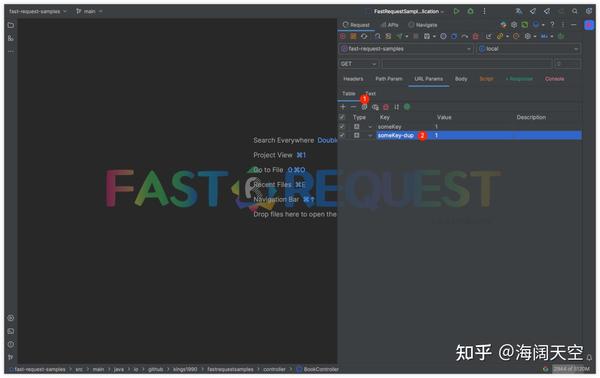
Task: Click the request URL input field
Action: pyautogui.click(x=467, y=64)
